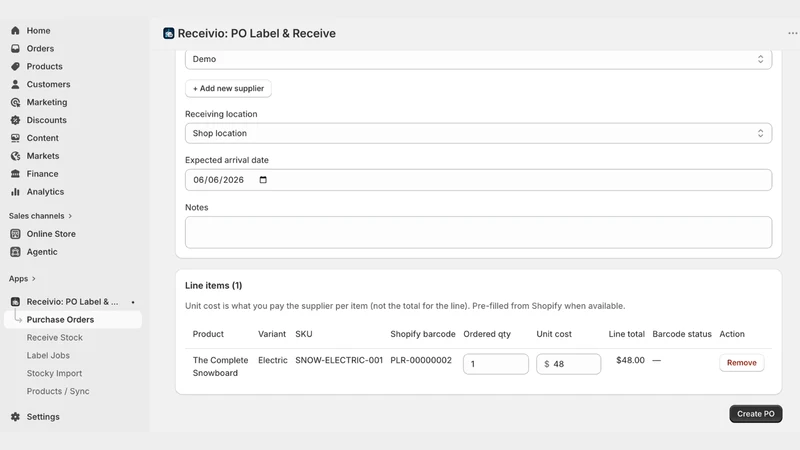Click the Orders inbox icon
800x450 pixels.
click(x=15, y=48)
